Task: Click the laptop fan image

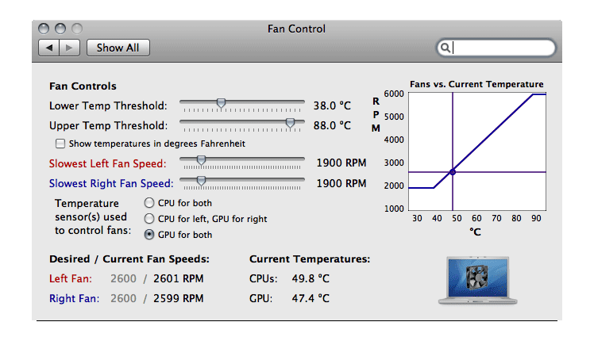Action: click(x=477, y=280)
